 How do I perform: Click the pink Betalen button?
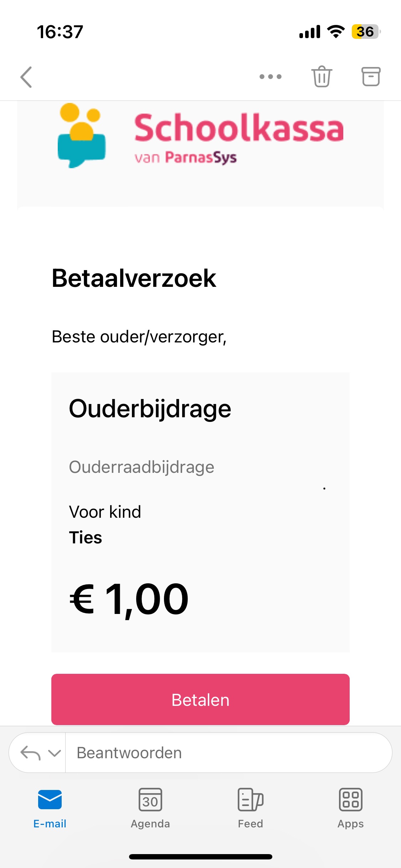[200, 699]
